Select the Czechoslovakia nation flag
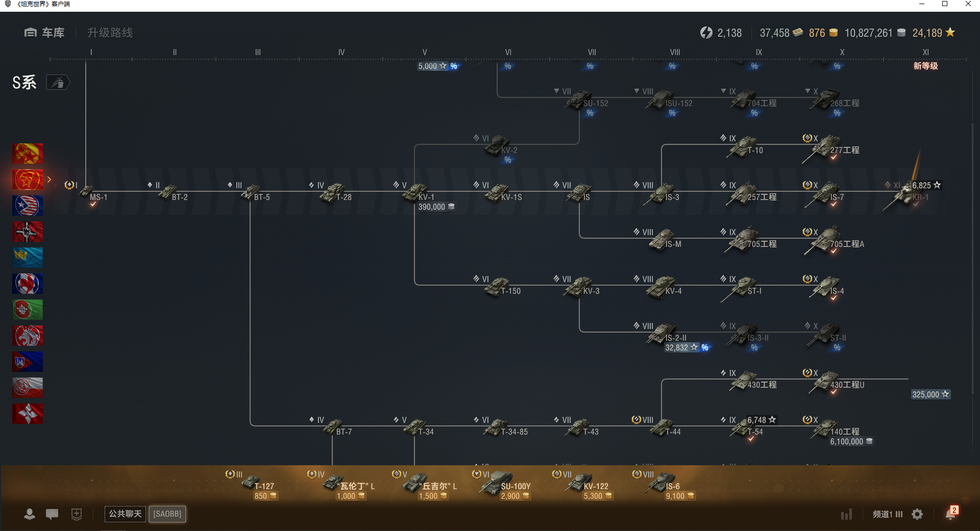 point(28,362)
